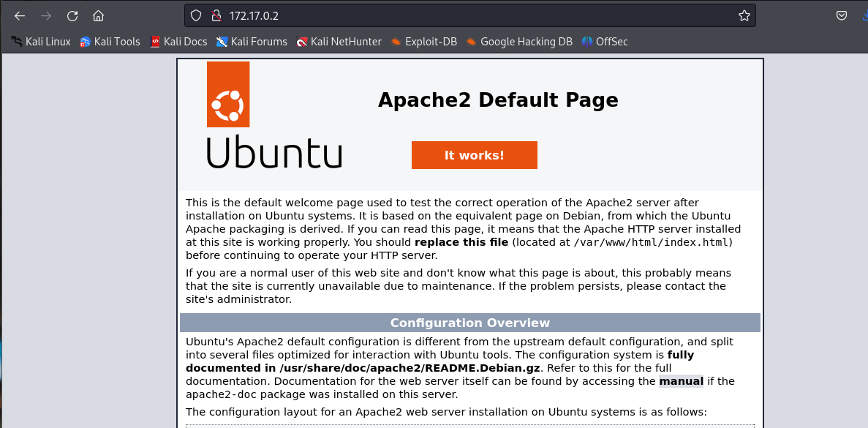Screen dimensions: 868x428
Task: Open the Kali Linux bookmark
Action: 41,42
